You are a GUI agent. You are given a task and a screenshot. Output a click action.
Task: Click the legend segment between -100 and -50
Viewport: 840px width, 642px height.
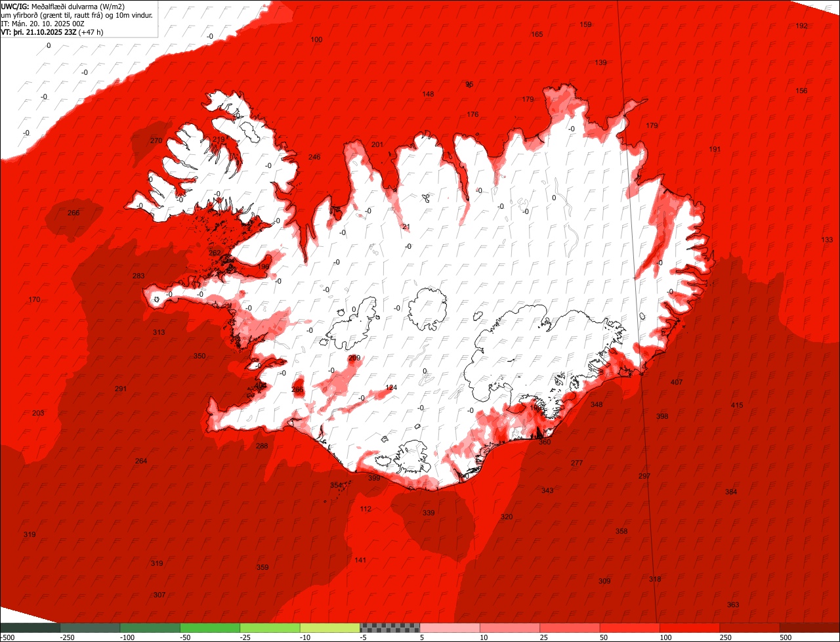150,628
